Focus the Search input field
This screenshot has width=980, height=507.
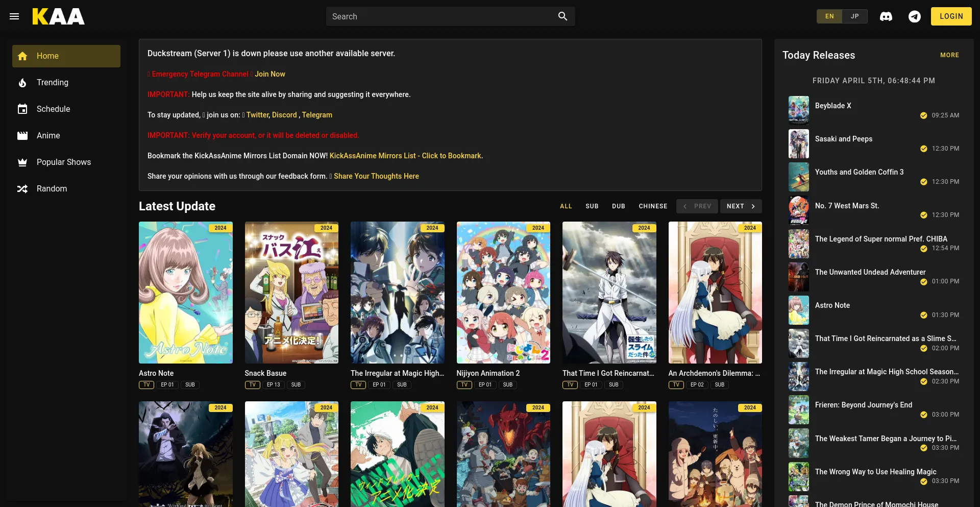click(442, 16)
